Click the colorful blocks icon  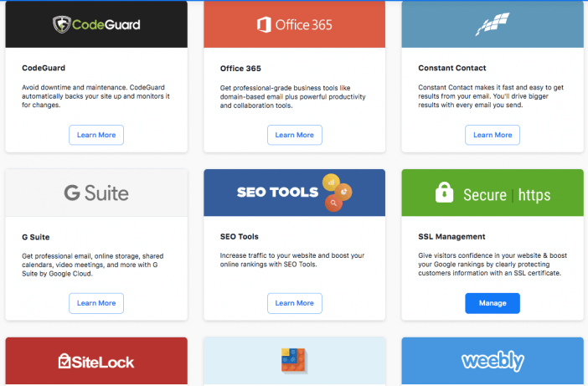[294, 361]
